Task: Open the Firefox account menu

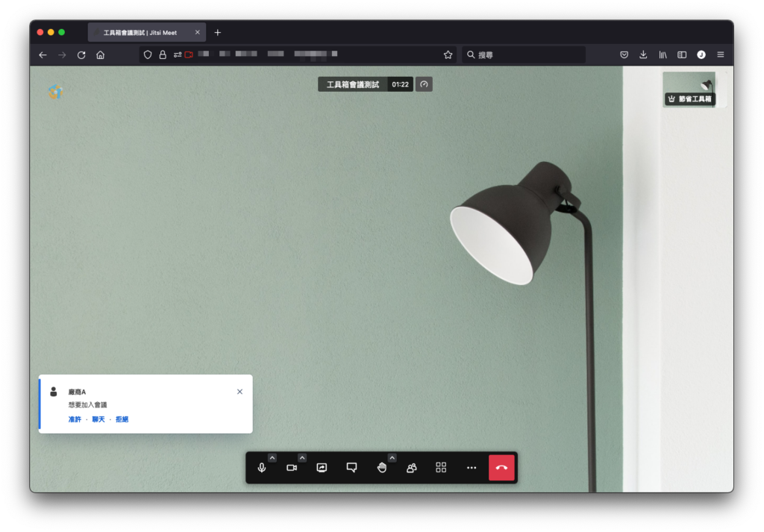Action: point(701,55)
